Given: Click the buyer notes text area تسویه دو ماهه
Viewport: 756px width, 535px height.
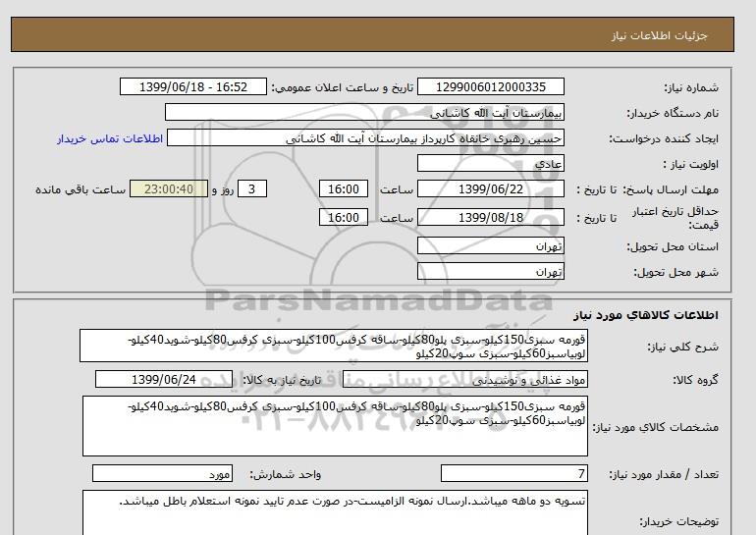Looking at the screenshot, I should coord(335,512).
